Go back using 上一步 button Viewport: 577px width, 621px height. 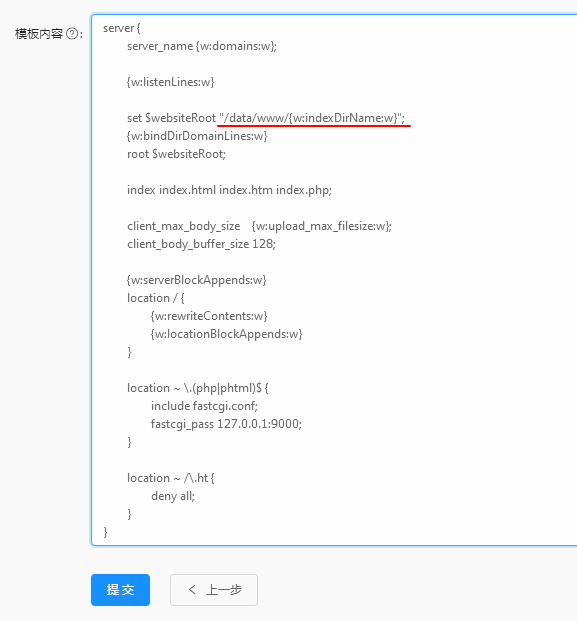pyautogui.click(x=214, y=590)
